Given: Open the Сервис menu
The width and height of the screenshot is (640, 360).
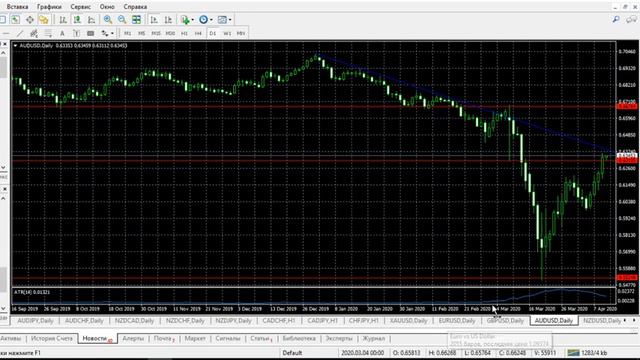Looking at the screenshot, I should [80, 7].
